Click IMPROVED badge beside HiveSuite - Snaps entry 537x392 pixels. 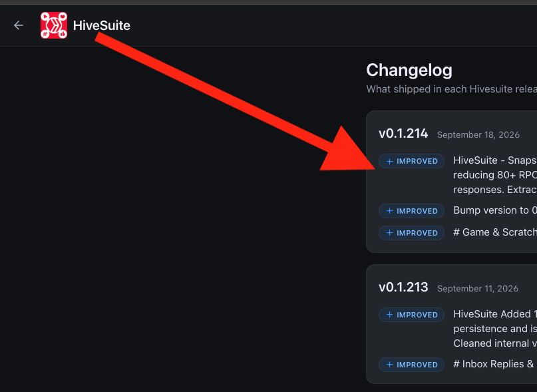411,161
